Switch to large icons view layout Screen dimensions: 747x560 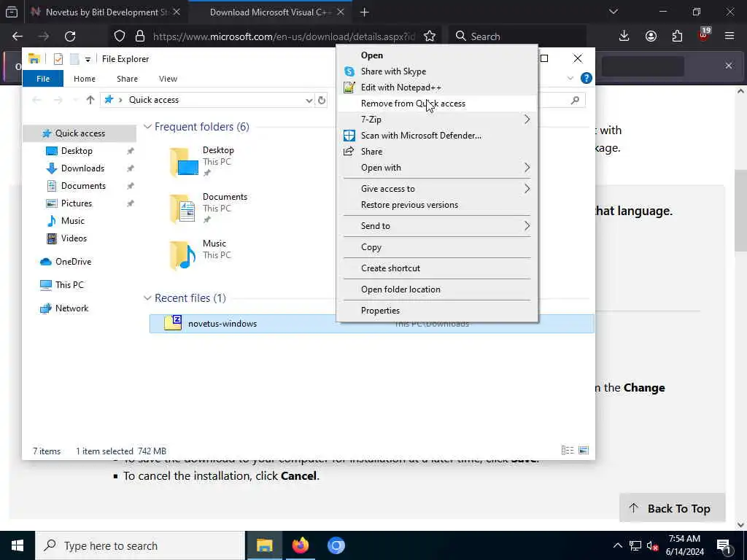coord(584,450)
